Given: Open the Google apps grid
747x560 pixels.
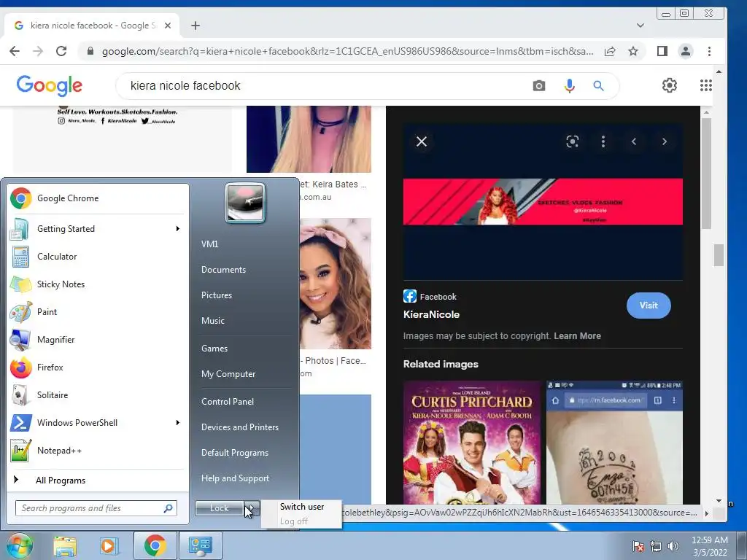Looking at the screenshot, I should 706,85.
